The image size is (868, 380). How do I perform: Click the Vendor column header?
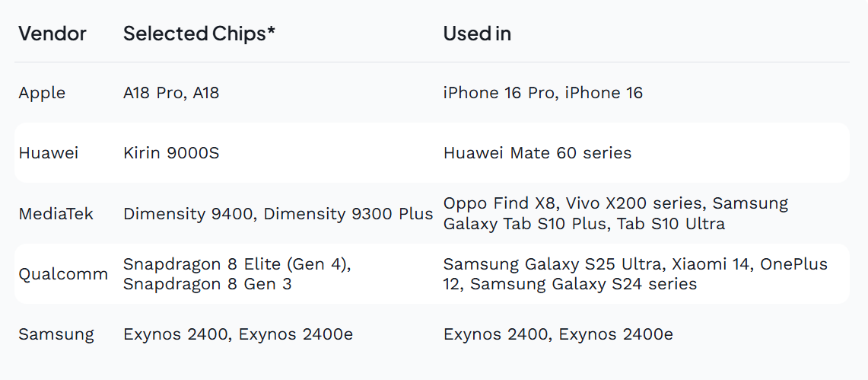(x=52, y=34)
